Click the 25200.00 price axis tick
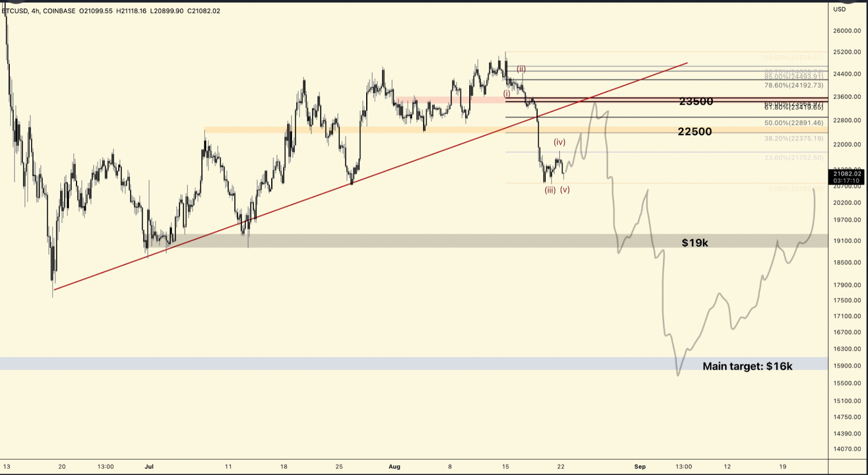This screenshot has width=868, height=475. (847, 52)
